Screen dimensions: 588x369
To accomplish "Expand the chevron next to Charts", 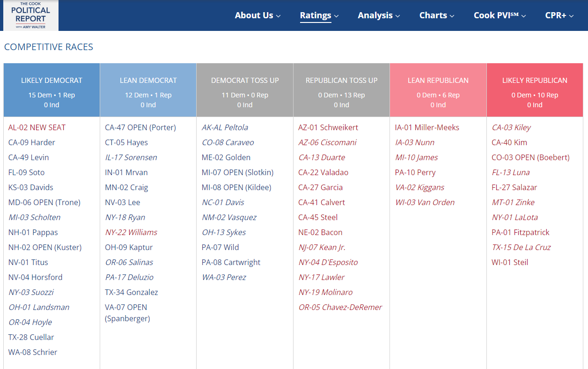I will pyautogui.click(x=452, y=16).
